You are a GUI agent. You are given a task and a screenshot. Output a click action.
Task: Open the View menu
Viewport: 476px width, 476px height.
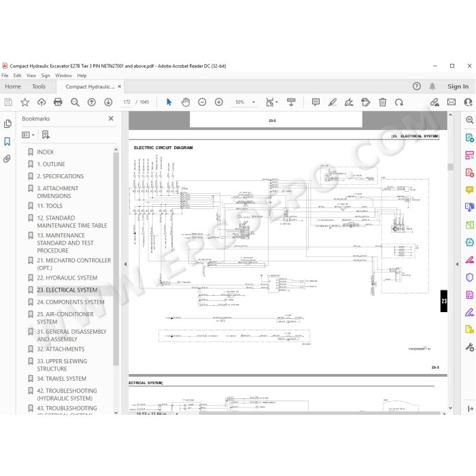coord(31,75)
